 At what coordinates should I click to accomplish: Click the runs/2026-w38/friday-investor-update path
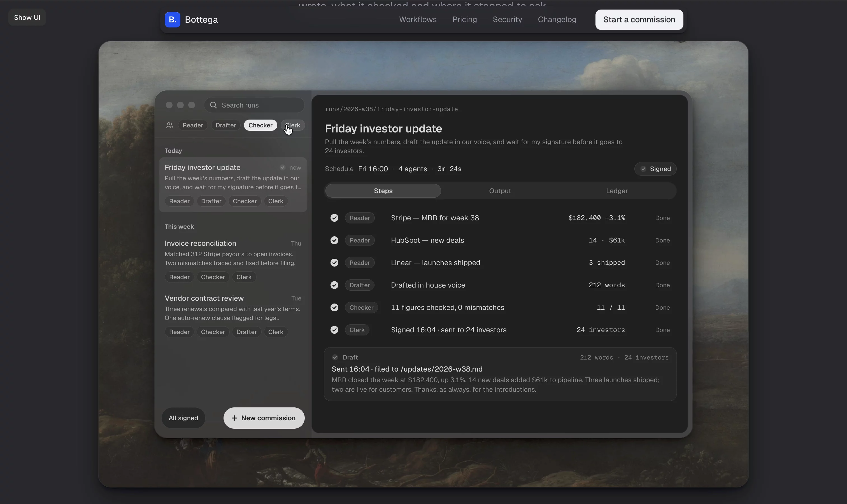click(x=391, y=109)
